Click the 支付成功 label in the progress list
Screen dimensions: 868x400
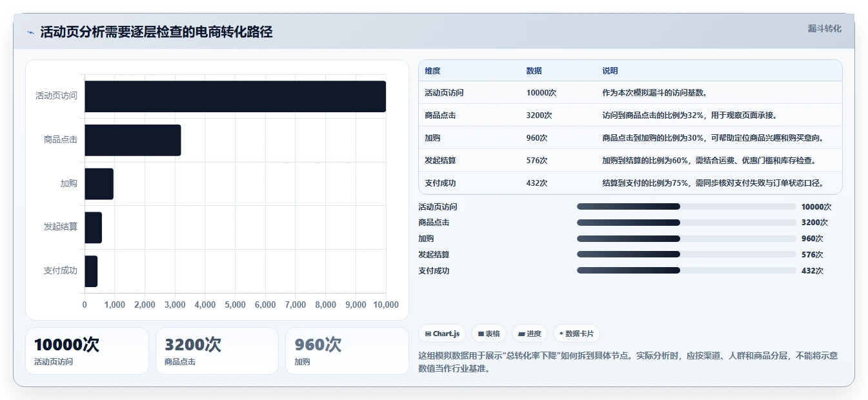(x=434, y=271)
